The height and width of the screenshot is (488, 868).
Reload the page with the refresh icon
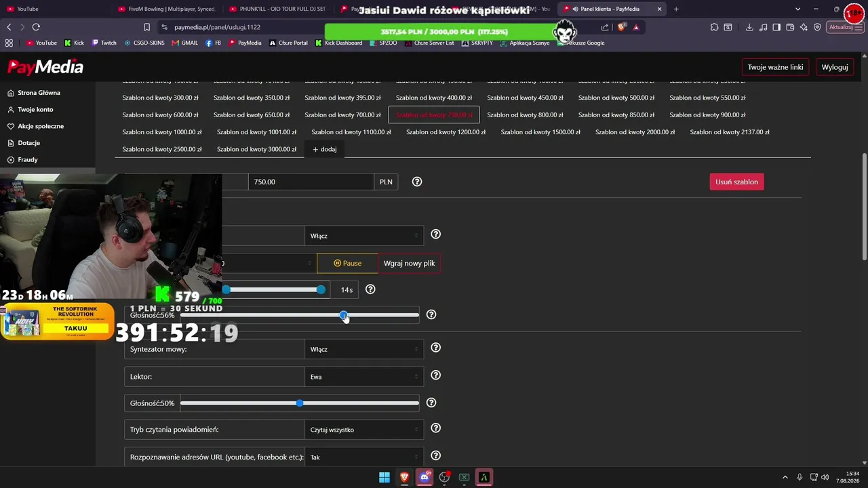coord(36,27)
